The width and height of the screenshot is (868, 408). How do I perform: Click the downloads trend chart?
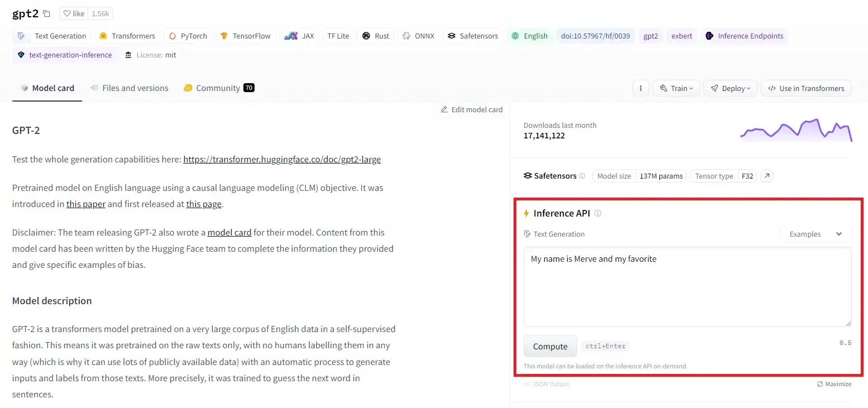pyautogui.click(x=796, y=130)
